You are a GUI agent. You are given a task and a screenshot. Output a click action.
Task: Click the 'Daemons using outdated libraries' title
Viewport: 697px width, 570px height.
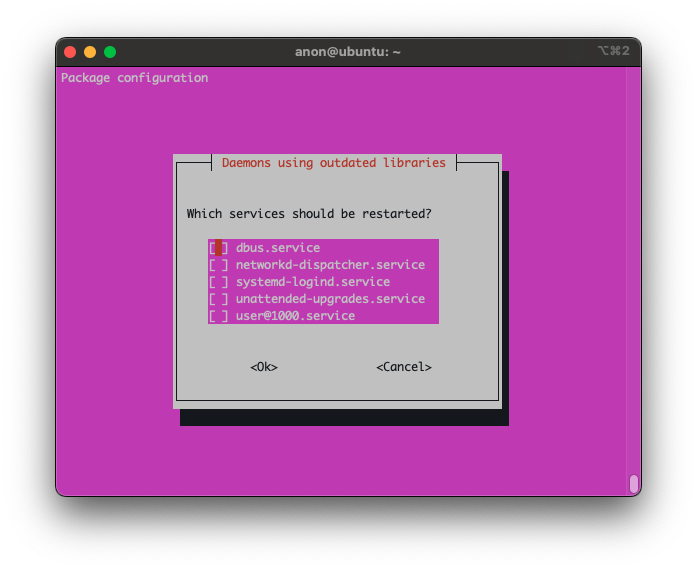(x=334, y=163)
